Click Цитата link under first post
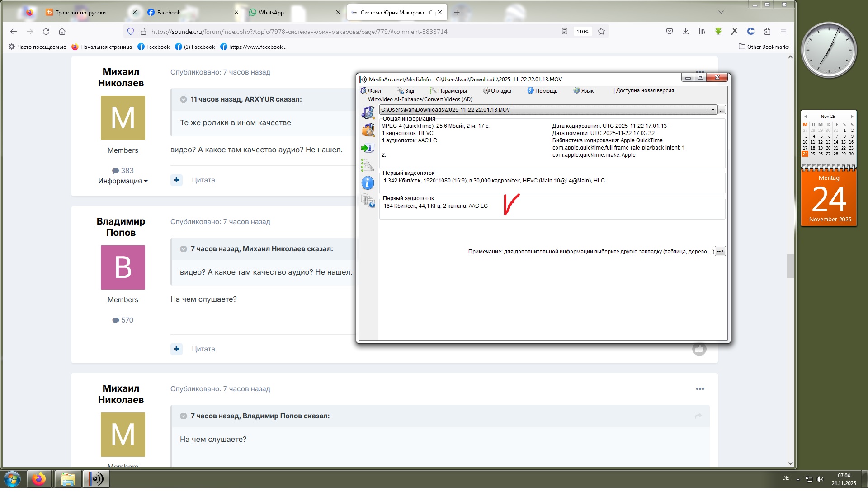Screen dimensions: 868x496 (203, 180)
